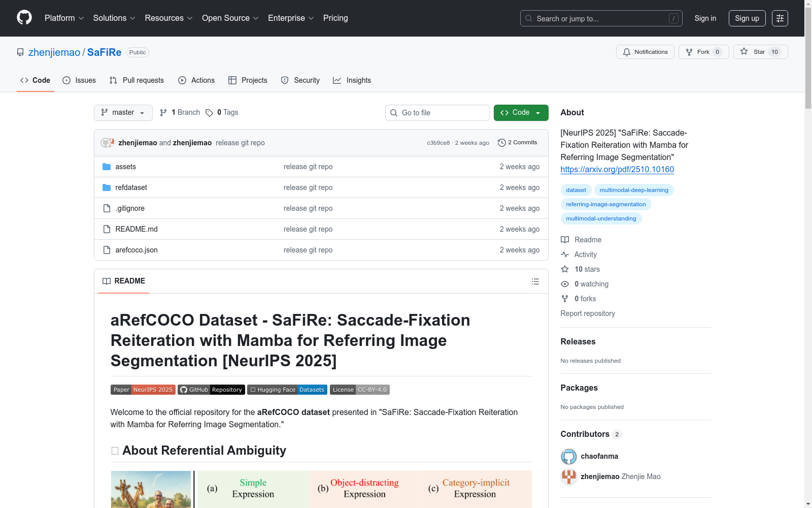Open the Security tab

(300, 80)
